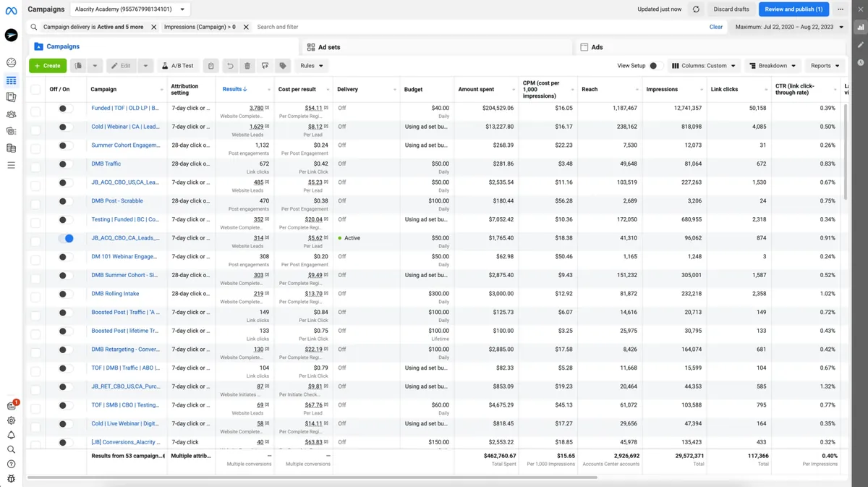Click the Undo arrow icon
The height and width of the screenshot is (487, 868).
click(230, 66)
